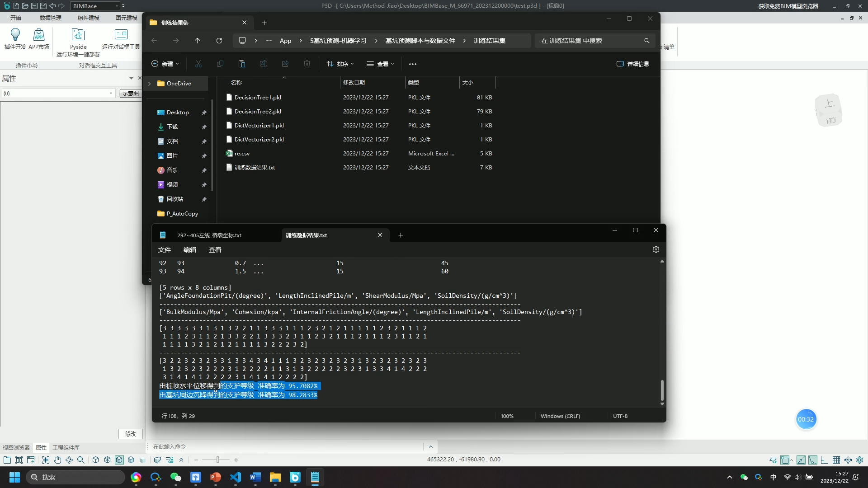Expand the OneDrive tree node
Screen dimensions: 868x488
tap(150, 84)
